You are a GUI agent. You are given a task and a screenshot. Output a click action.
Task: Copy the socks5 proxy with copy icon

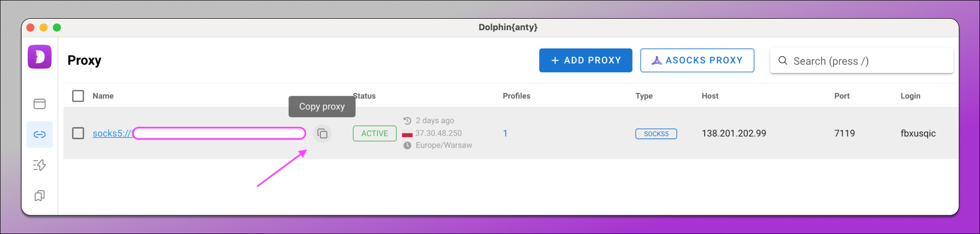click(323, 133)
